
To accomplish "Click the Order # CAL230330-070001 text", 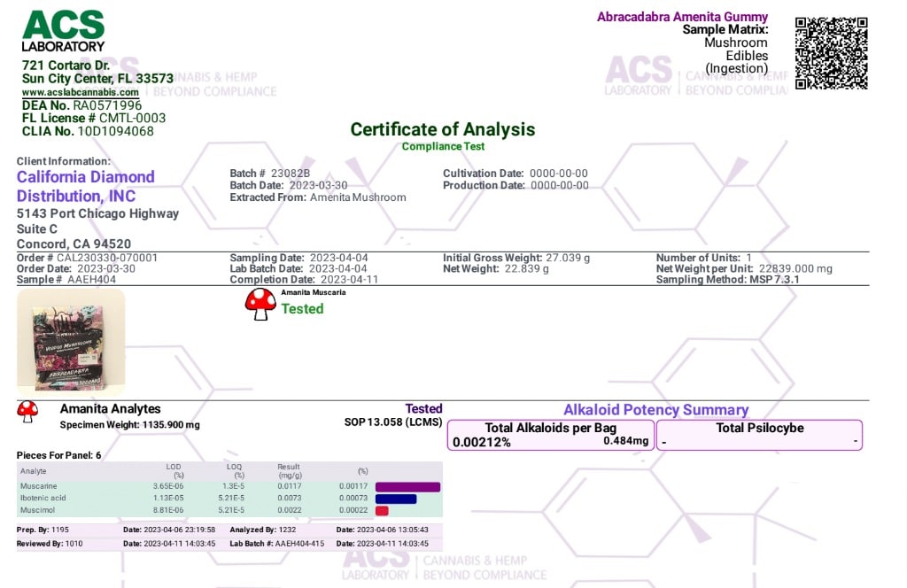I will pyautogui.click(x=87, y=258).
